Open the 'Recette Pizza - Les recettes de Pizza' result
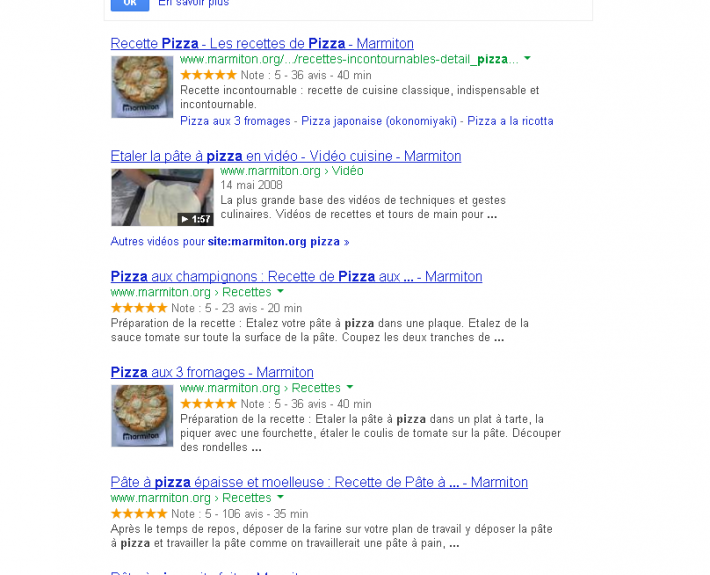Image resolution: width=710 pixels, height=575 pixels. [x=262, y=43]
